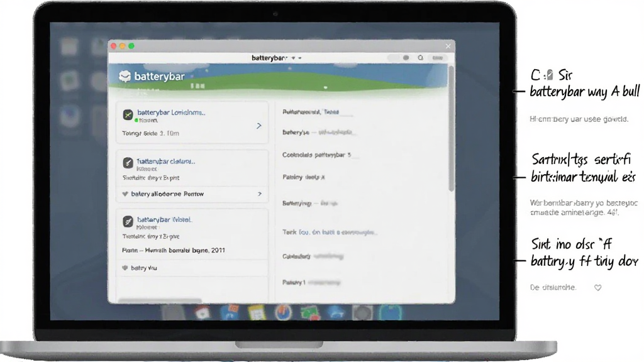Open the second card's blue "batterybar cla..." title

tap(165, 162)
